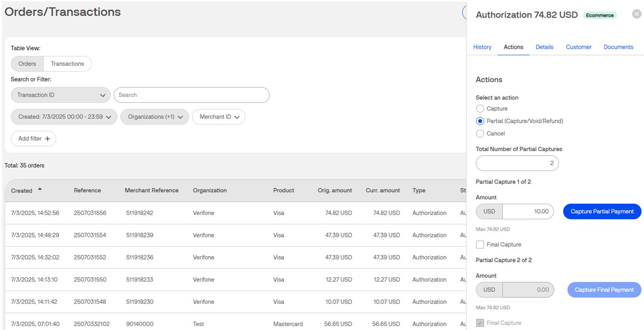Click the Type column header

(x=419, y=191)
